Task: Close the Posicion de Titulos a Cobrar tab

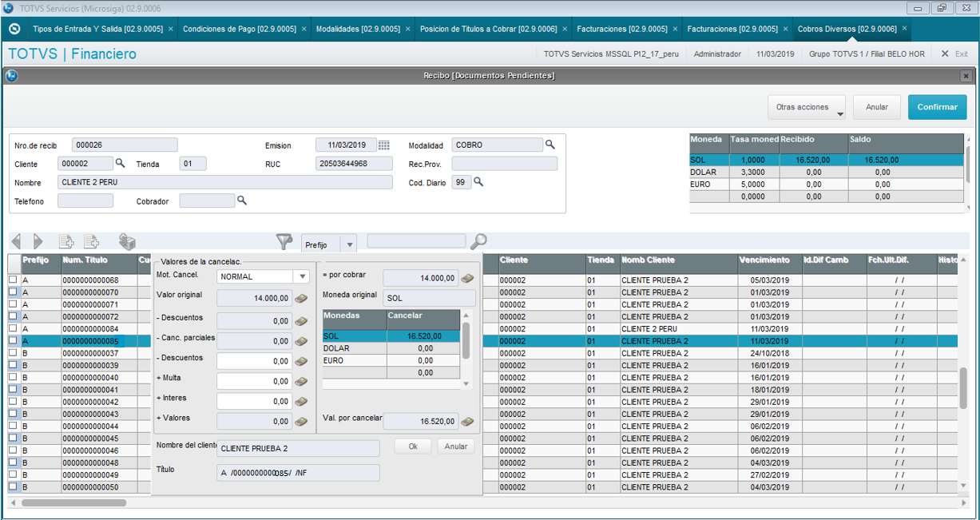Action: pyautogui.click(x=565, y=29)
